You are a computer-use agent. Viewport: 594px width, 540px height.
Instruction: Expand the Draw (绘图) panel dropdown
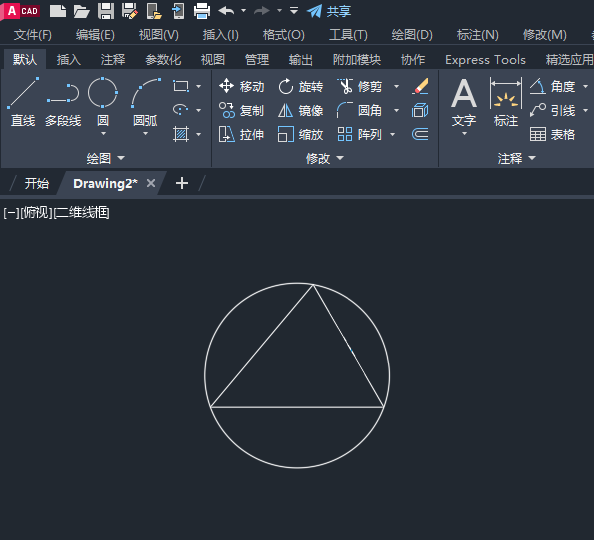pos(106,158)
